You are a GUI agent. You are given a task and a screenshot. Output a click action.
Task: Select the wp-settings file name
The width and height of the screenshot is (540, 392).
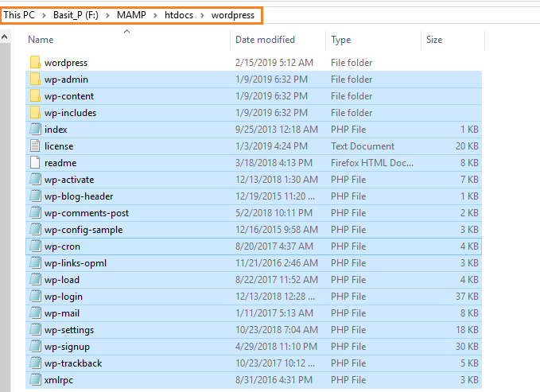coord(69,330)
